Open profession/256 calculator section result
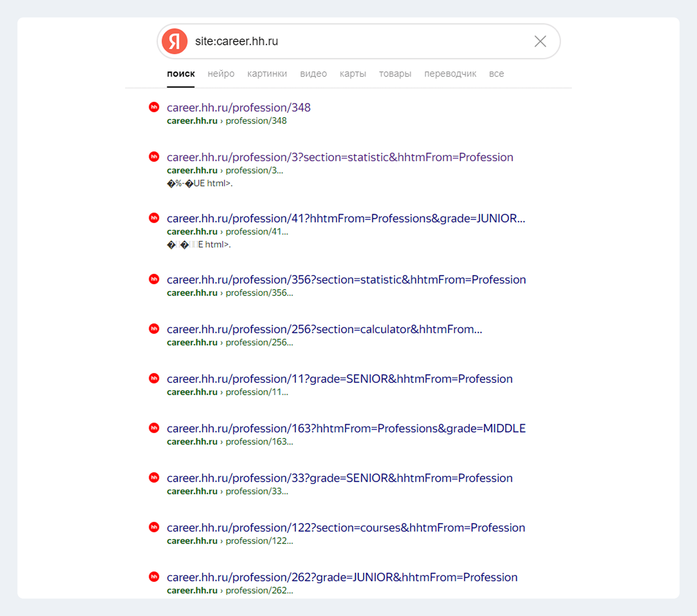Image resolution: width=697 pixels, height=616 pixels. 324,329
